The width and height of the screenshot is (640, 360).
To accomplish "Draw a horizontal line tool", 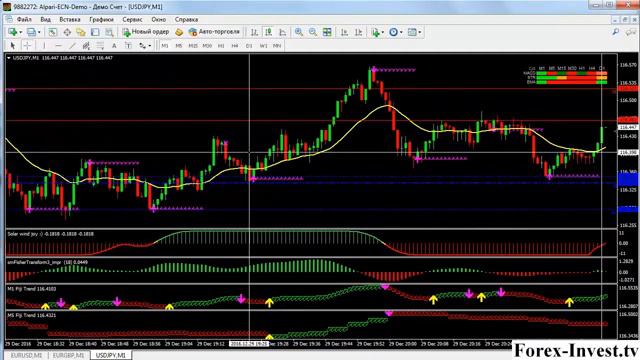I will [x=58, y=46].
